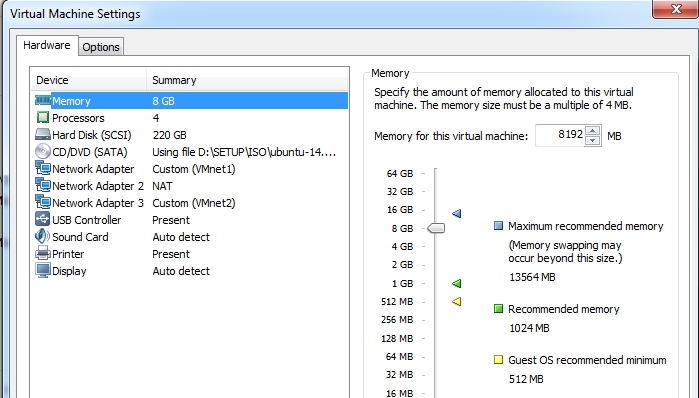Click the Printer device icon
699x398 pixels.
coord(43,254)
